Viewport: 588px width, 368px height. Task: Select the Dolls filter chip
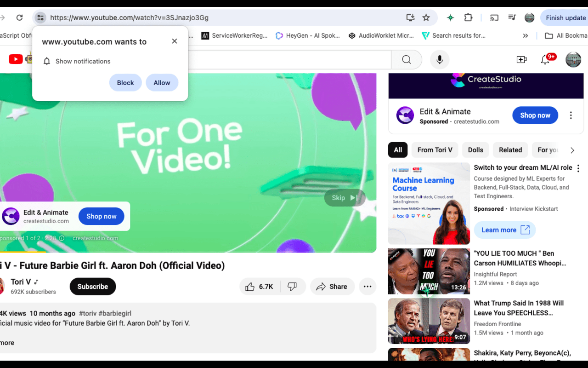475,150
